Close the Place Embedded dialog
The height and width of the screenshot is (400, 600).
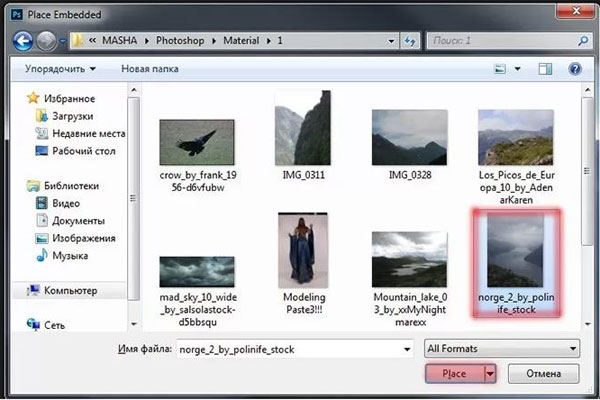coord(576,10)
